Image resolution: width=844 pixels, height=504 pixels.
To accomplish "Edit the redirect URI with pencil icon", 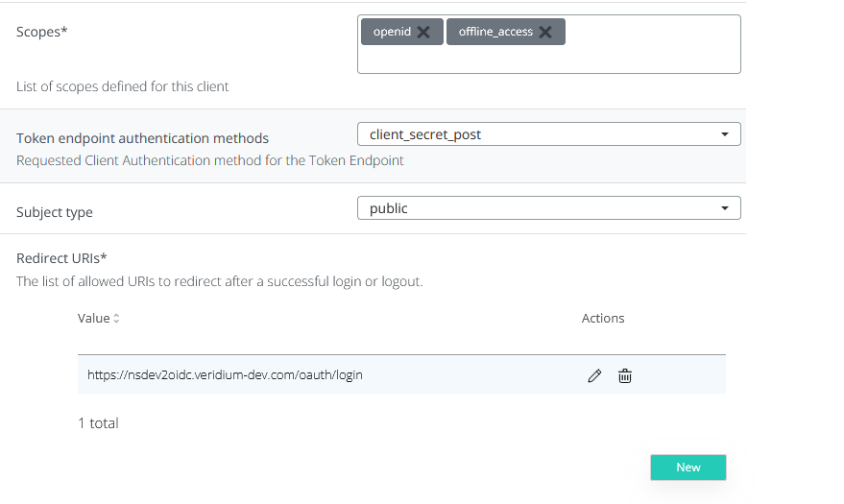I will (x=594, y=376).
